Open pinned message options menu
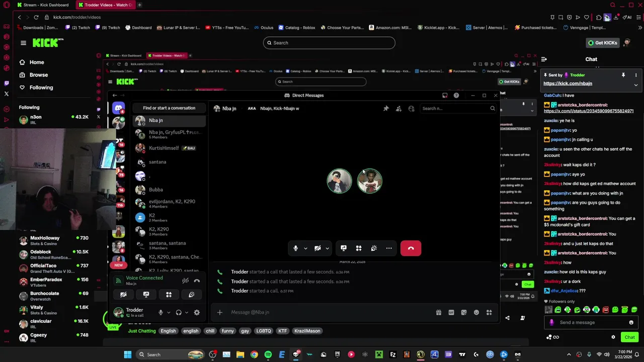The image size is (644, 362). tap(636, 75)
